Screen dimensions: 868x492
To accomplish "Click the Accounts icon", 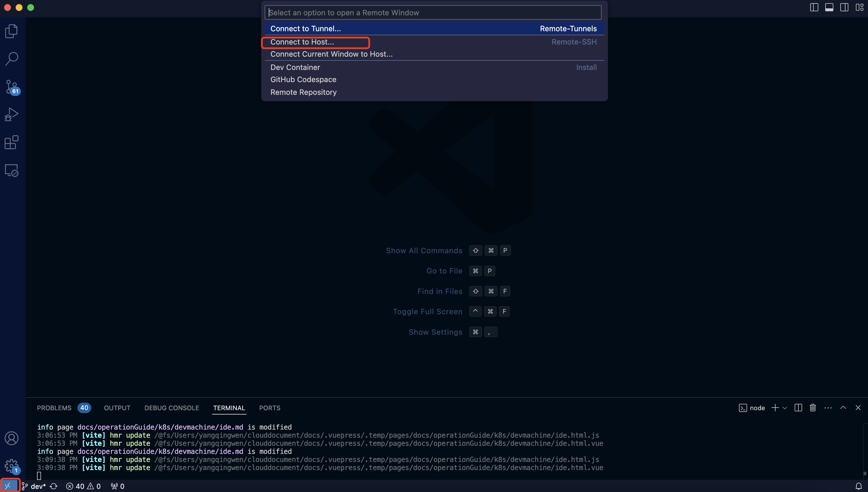I will (12, 438).
